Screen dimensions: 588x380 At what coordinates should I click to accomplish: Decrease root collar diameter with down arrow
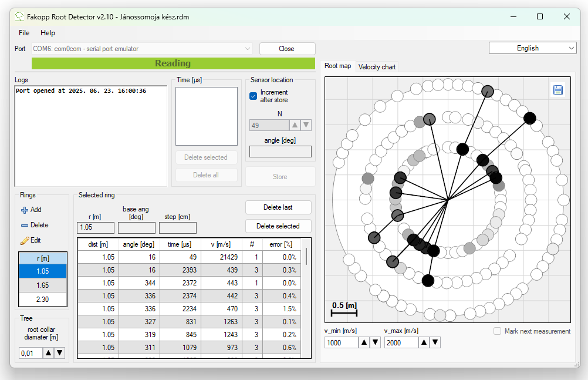(59, 353)
